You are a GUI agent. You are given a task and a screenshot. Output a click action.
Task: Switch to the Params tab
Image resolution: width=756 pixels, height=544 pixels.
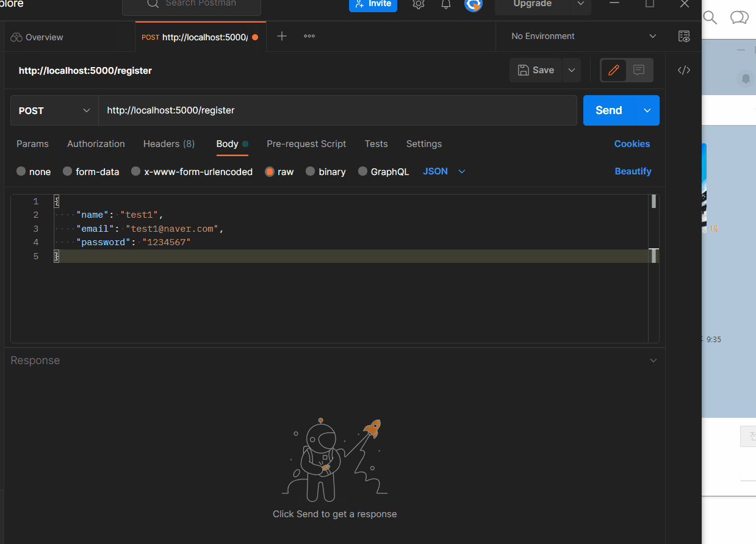[32, 144]
